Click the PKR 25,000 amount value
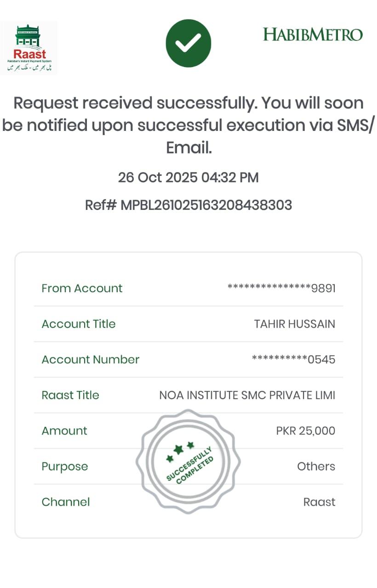Image resolution: width=377 pixels, height=588 pixels. point(305,431)
